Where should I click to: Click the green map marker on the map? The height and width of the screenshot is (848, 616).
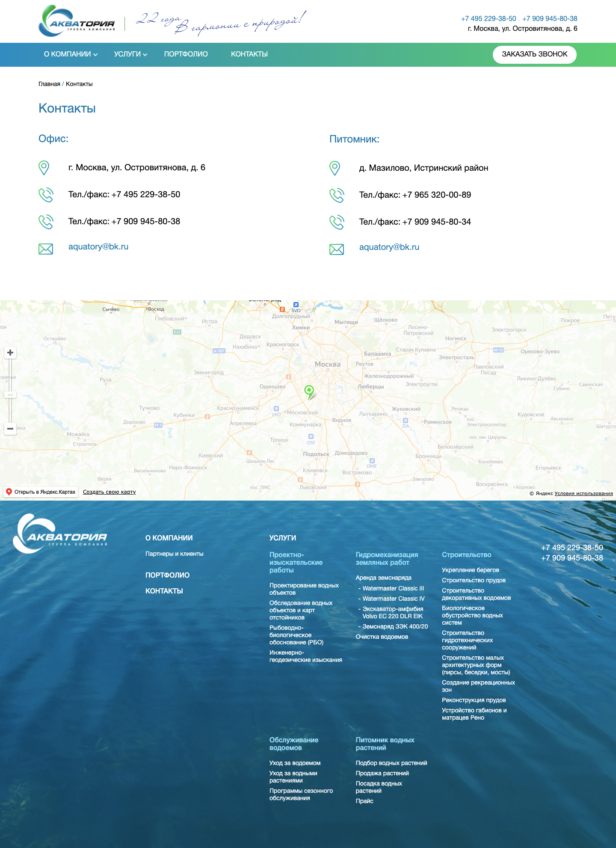tap(309, 391)
